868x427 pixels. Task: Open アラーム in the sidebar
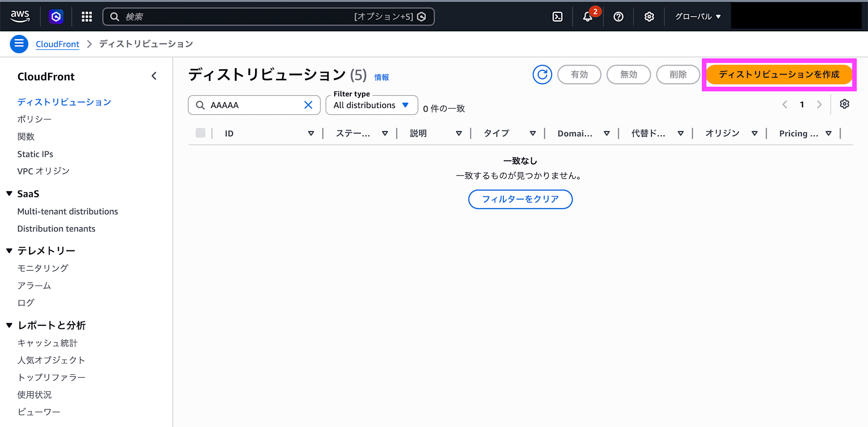[34, 286]
